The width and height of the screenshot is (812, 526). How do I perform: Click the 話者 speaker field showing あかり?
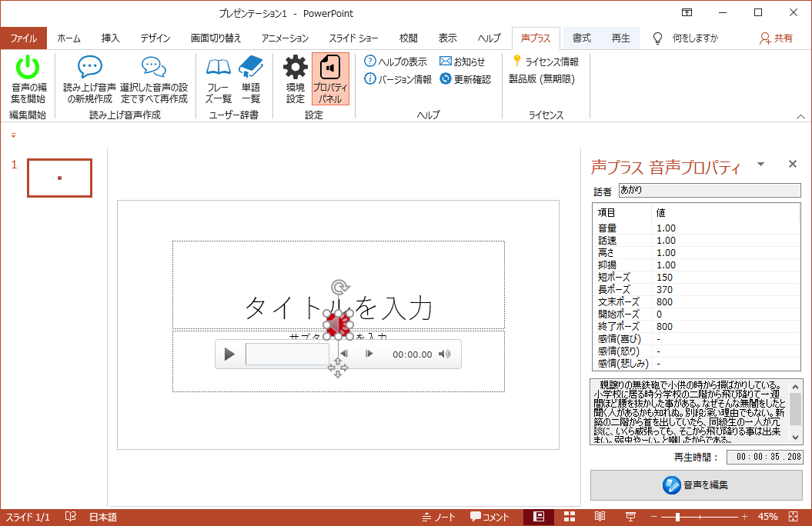tap(710, 191)
